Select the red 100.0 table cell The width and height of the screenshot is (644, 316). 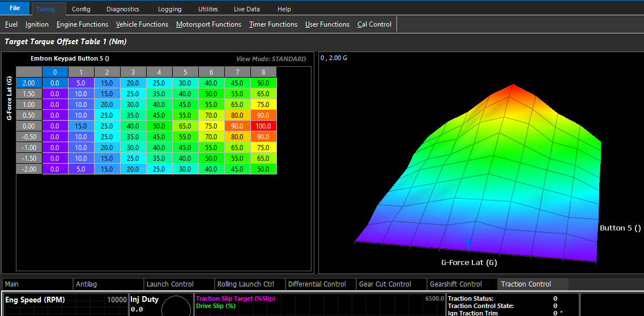click(x=264, y=126)
